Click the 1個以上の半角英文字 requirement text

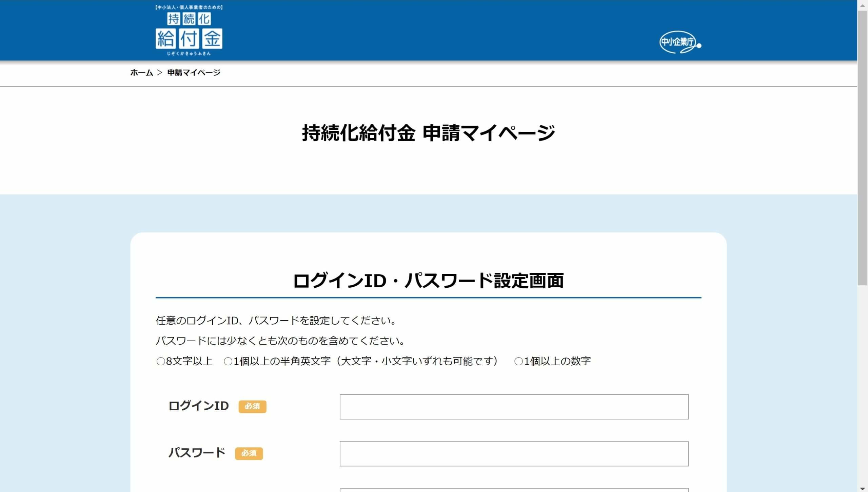tap(363, 361)
